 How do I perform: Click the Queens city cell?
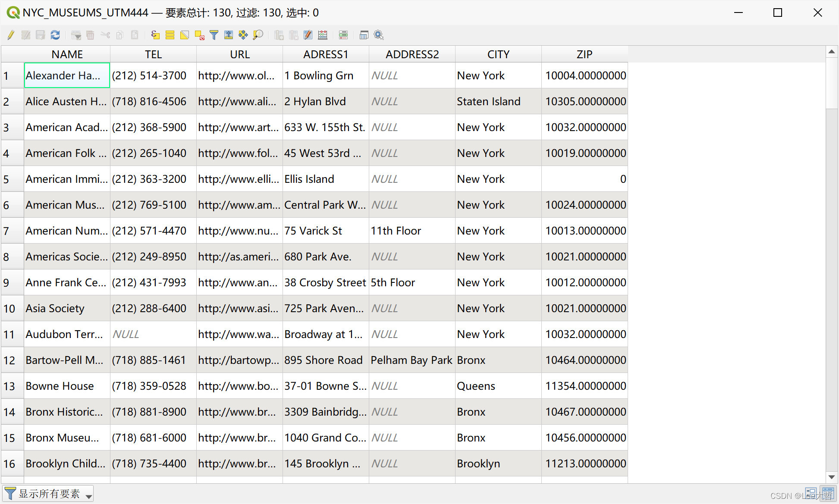coord(498,386)
